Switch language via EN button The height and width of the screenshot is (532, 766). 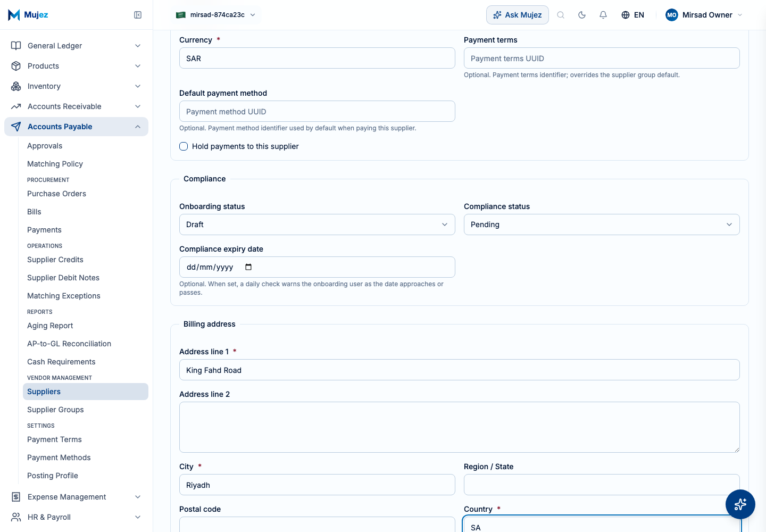click(x=633, y=15)
